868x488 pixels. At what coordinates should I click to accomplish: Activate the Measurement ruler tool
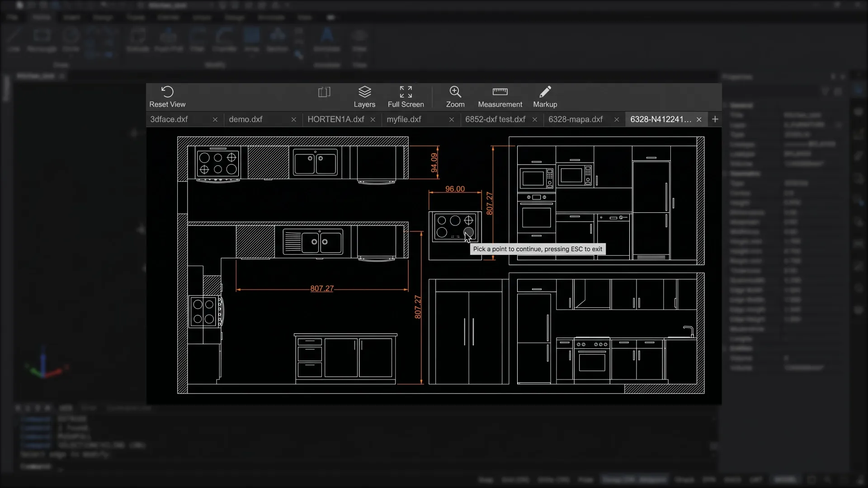[500, 97]
